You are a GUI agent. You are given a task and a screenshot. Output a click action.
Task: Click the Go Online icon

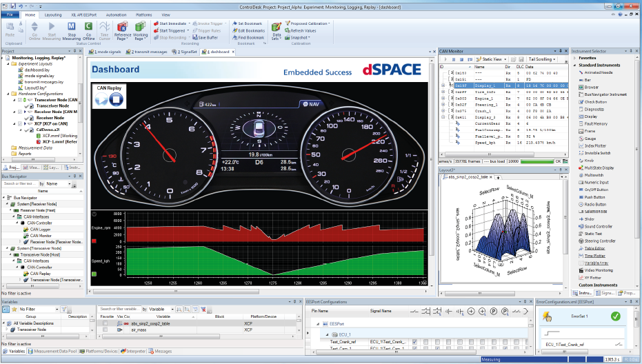[34, 27]
